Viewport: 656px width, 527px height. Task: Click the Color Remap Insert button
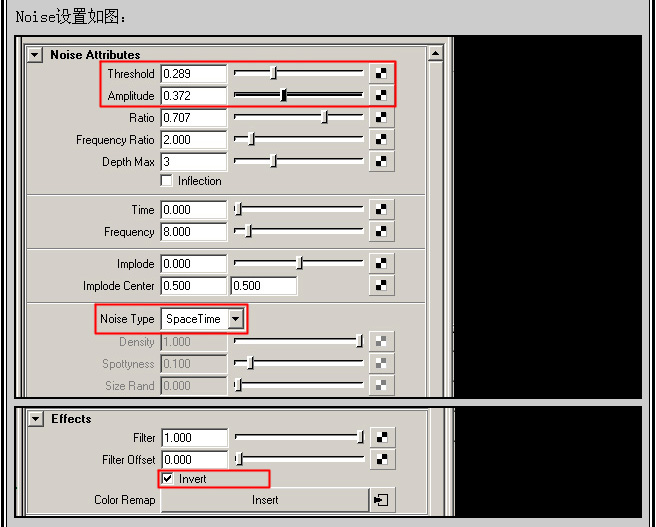[x=265, y=500]
